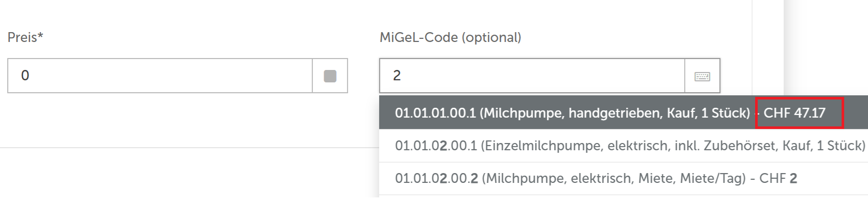Select 01.01.02.00.2 Milchpumpe Miete suggestion
The height and width of the screenshot is (200, 868).
pos(624,178)
